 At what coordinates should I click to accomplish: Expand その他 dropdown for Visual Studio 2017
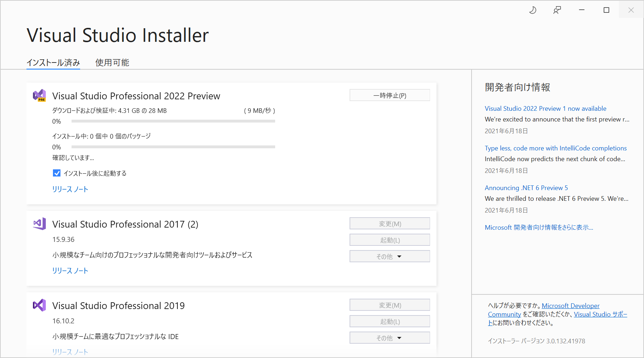pyautogui.click(x=390, y=257)
